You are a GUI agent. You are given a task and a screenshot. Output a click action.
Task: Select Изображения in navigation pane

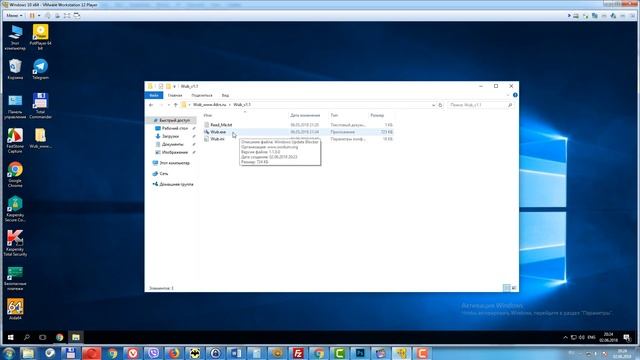(175, 152)
